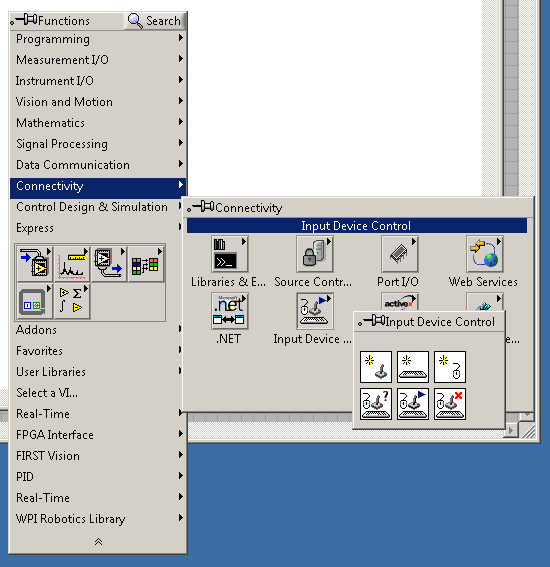Click the Addons submenu arrow
Image resolution: width=550 pixels, height=567 pixels.
(181, 328)
